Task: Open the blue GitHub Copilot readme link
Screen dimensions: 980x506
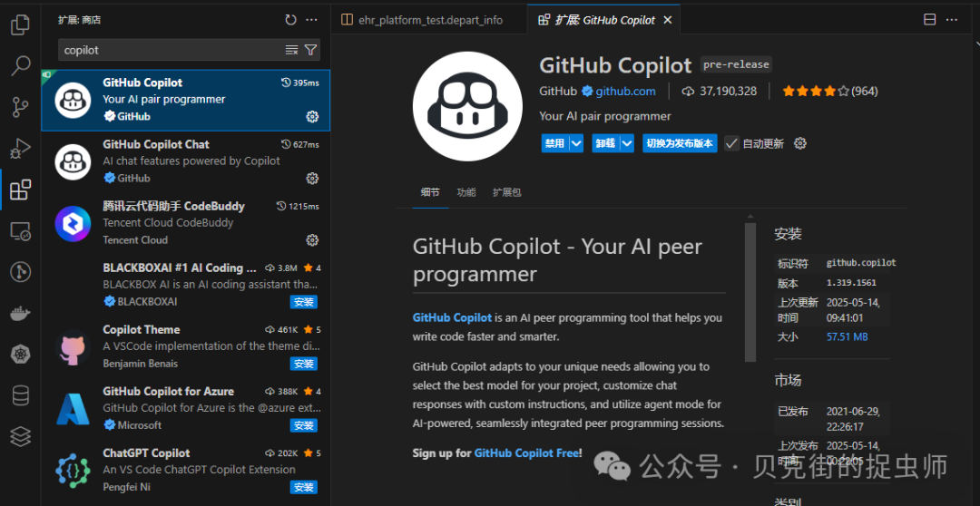Action: (x=452, y=317)
